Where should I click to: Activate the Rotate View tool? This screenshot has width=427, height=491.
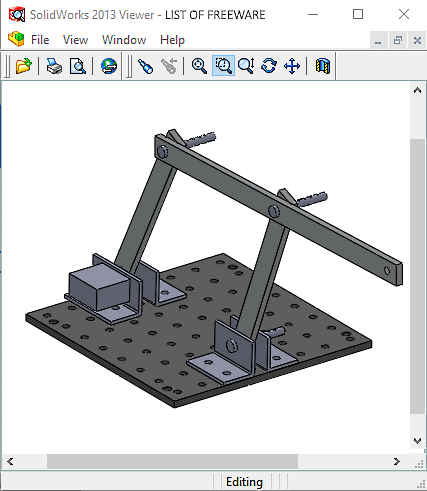click(269, 66)
